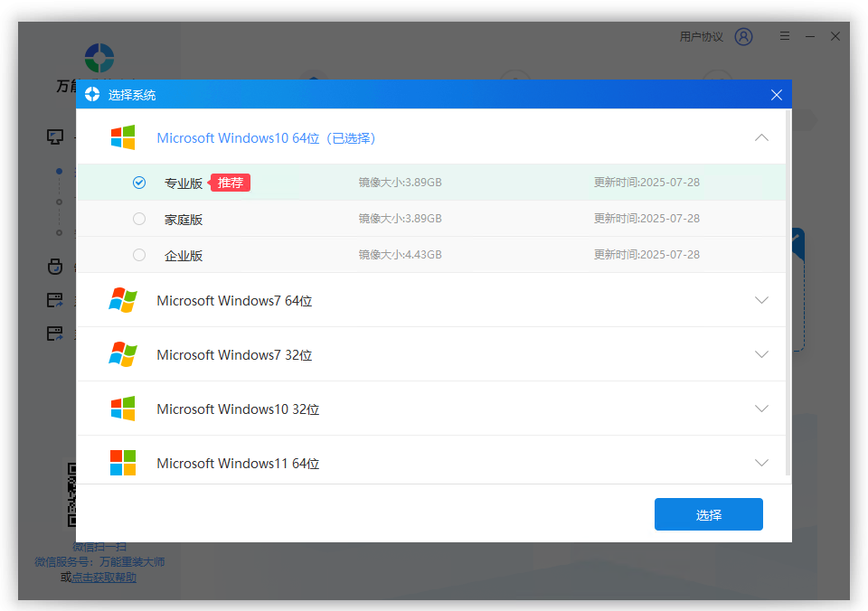This screenshot has width=868, height=611.
Task: Choose the 企业版 edition radio button
Action: pos(139,255)
